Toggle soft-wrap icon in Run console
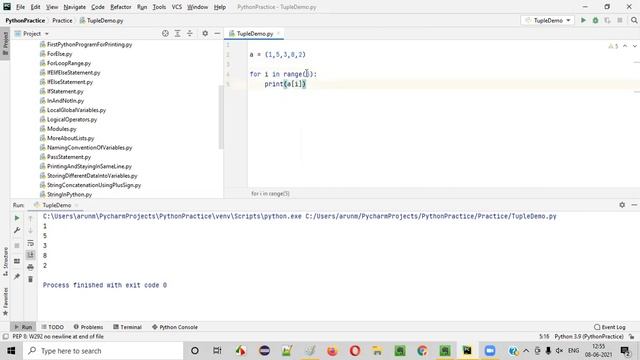The height and width of the screenshot is (360, 640). (30, 243)
